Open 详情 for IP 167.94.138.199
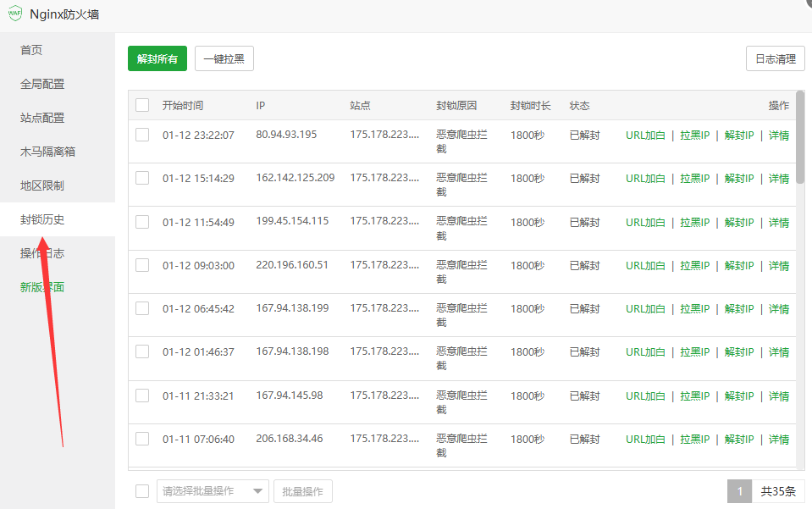Viewport: 812px width, 509px height. [x=779, y=309]
